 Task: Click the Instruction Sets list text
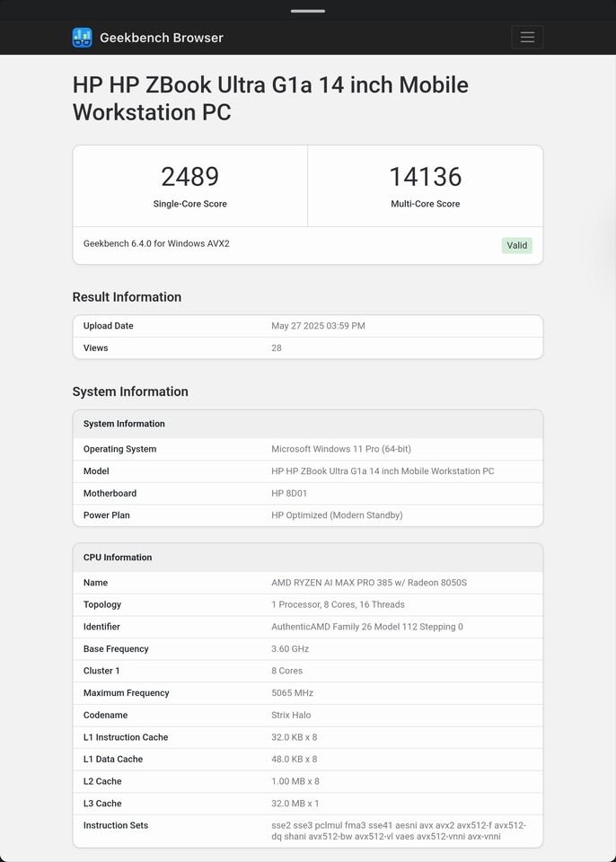click(399, 831)
